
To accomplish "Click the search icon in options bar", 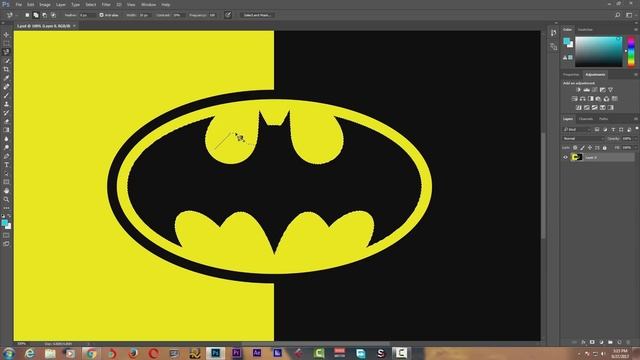I will (618, 15).
